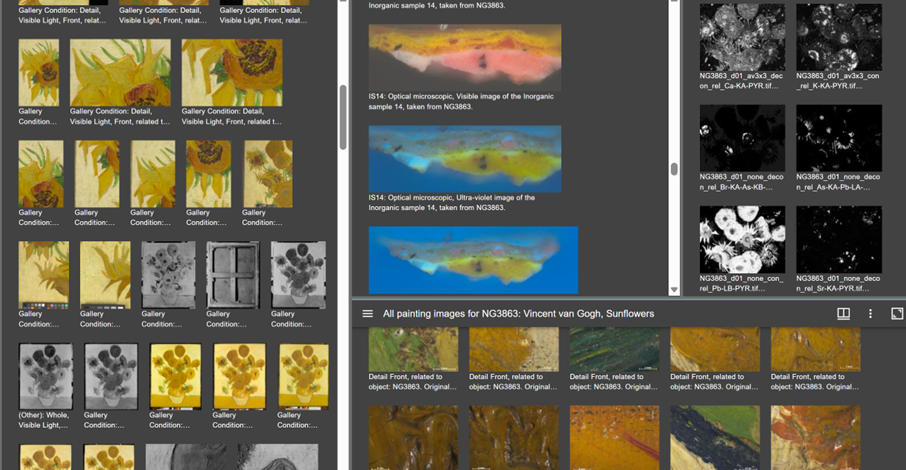Open the bottom blue cross-section image

click(473, 260)
